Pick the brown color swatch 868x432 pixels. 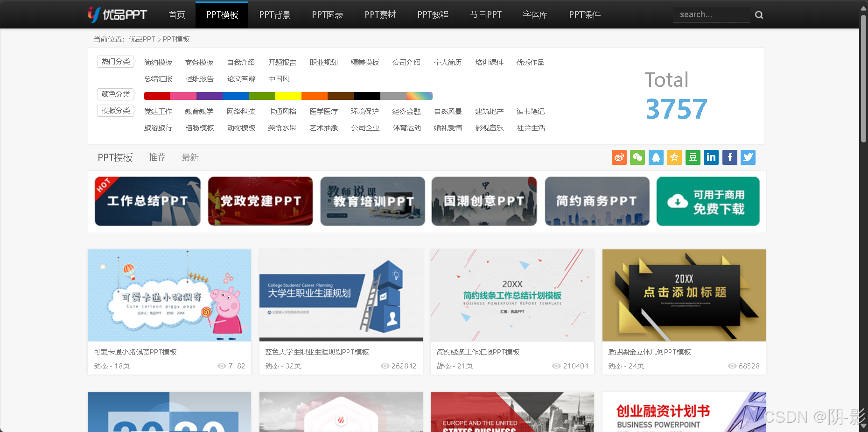pos(341,96)
